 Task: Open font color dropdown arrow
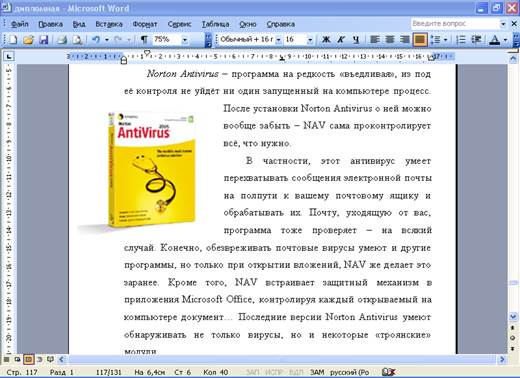point(506,40)
